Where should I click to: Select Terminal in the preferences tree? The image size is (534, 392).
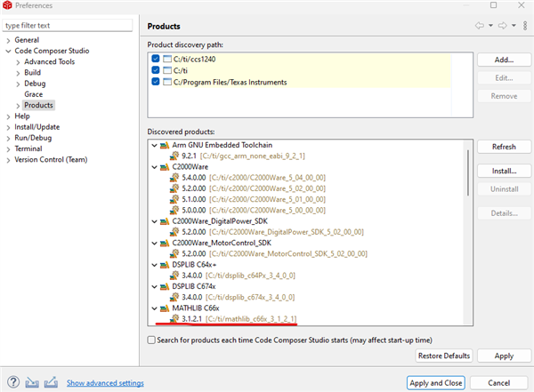click(28, 148)
